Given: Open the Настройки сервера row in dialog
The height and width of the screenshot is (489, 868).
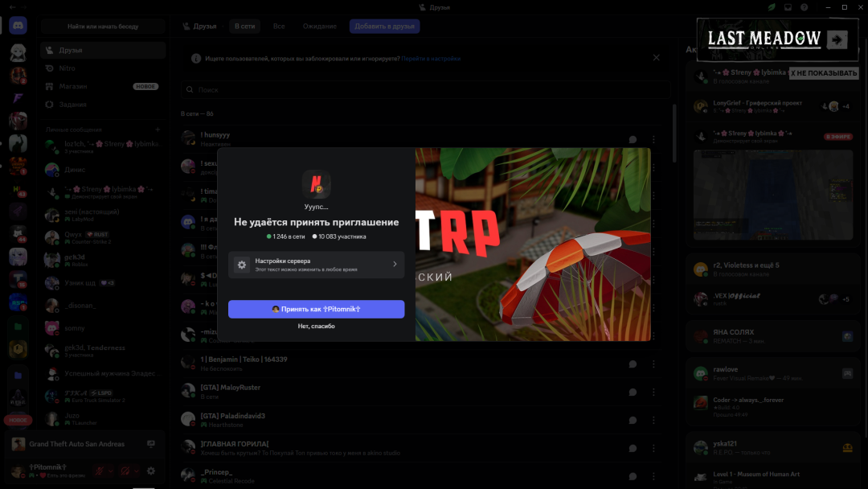Looking at the screenshot, I should [x=316, y=265].
